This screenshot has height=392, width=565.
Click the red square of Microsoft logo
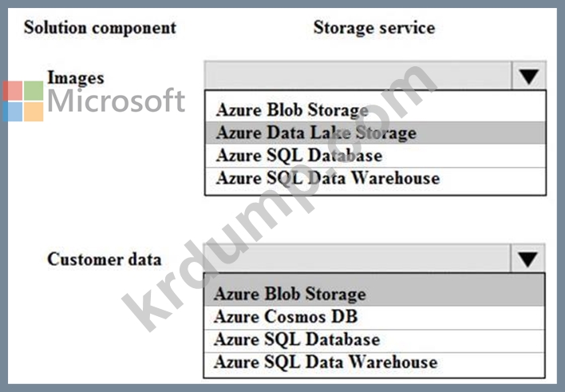(13, 91)
